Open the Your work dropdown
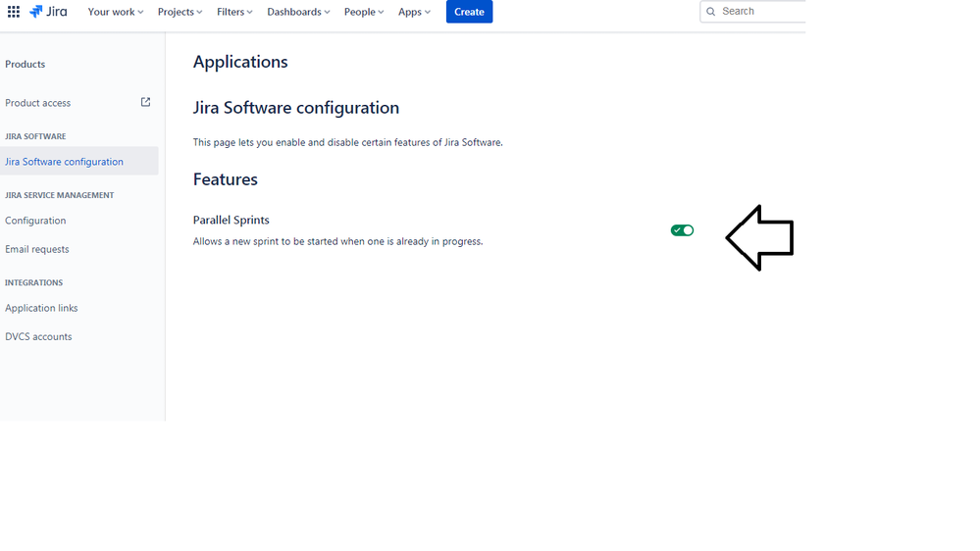This screenshot has height=551, width=980. pos(116,12)
